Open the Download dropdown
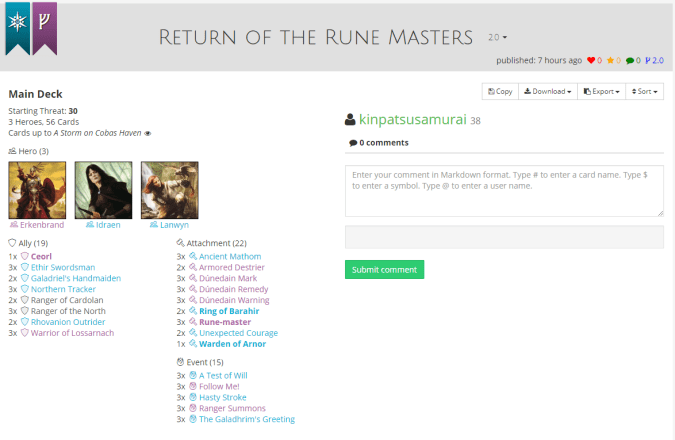The height and width of the screenshot is (440, 675). pyautogui.click(x=548, y=91)
